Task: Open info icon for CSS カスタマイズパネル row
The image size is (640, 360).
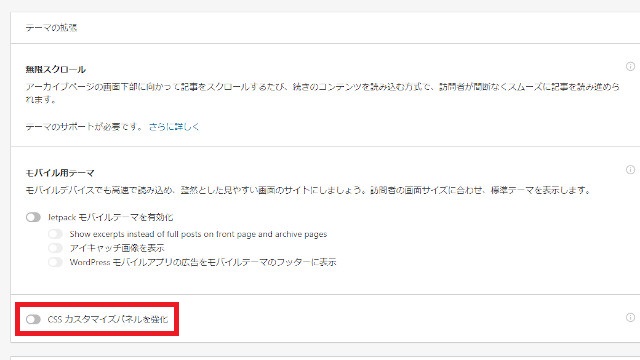Action: point(630,318)
